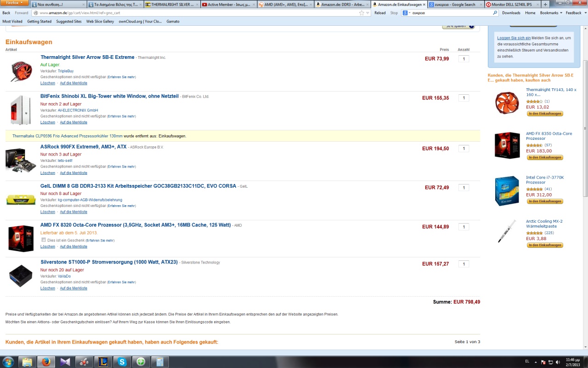Click 'Loggen Sie sich ein' link

[x=514, y=38]
